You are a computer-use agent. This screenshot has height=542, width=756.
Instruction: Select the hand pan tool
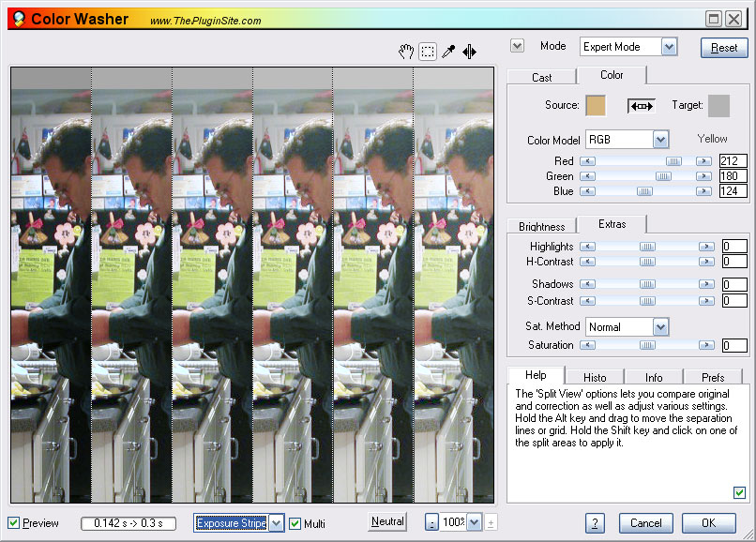[406, 52]
